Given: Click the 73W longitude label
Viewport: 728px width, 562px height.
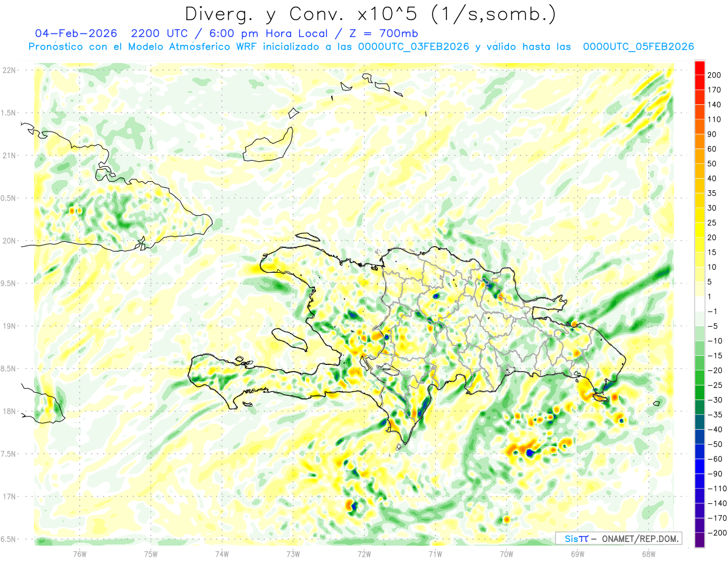Looking at the screenshot, I should click(x=293, y=554).
